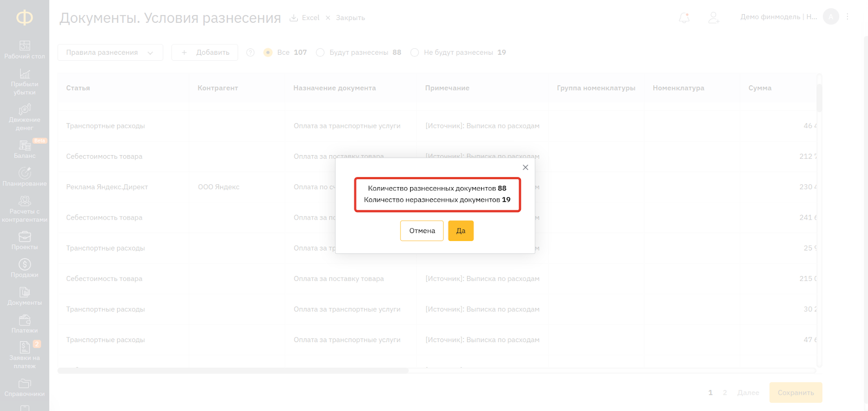Click Назначение документа column header

tap(334, 88)
